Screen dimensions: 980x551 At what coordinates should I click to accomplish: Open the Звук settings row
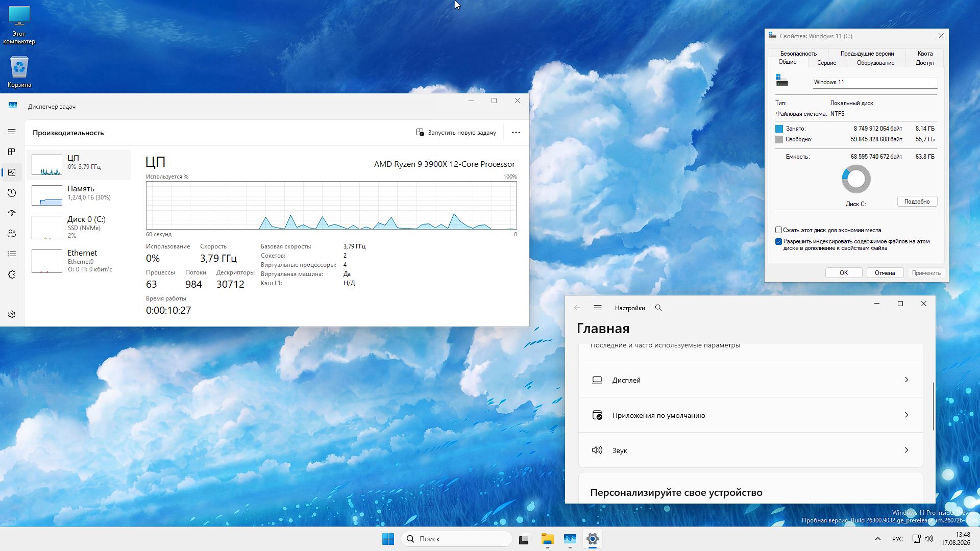pyautogui.click(x=750, y=450)
